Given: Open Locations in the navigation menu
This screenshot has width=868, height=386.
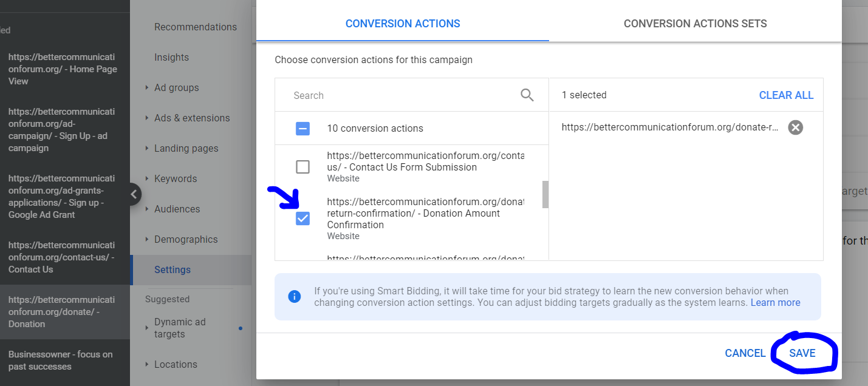Looking at the screenshot, I should click(x=176, y=364).
